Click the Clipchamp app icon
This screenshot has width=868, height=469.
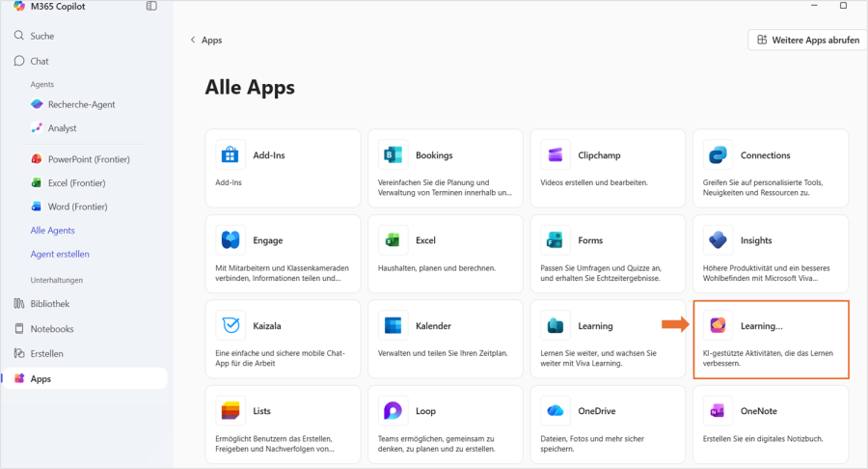pyautogui.click(x=556, y=155)
